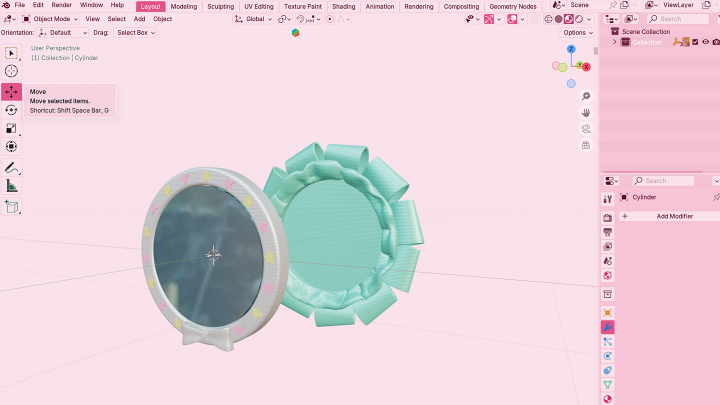The height and width of the screenshot is (405, 720).
Task: Open outliner display mode dropdown
Action: click(x=612, y=19)
